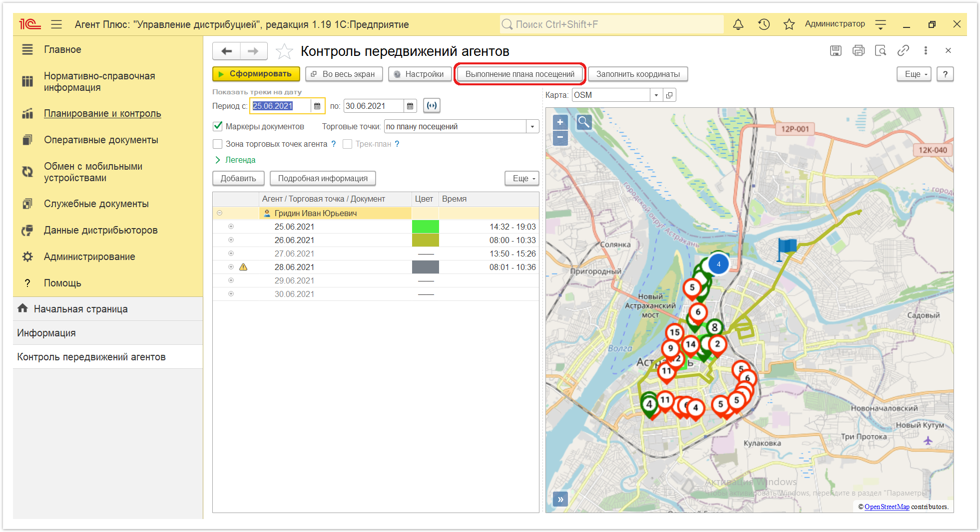The image size is (980, 532).
Task: Click Подробная информация button
Action: pos(323,178)
